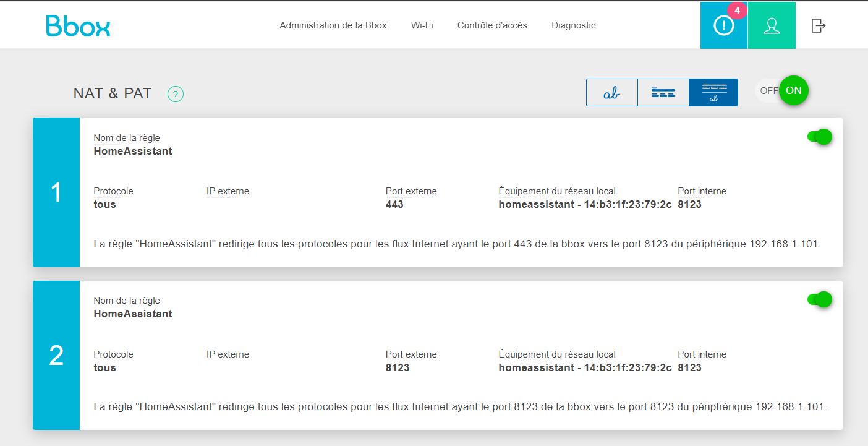
Task: Click external port value 443
Action: click(394, 204)
